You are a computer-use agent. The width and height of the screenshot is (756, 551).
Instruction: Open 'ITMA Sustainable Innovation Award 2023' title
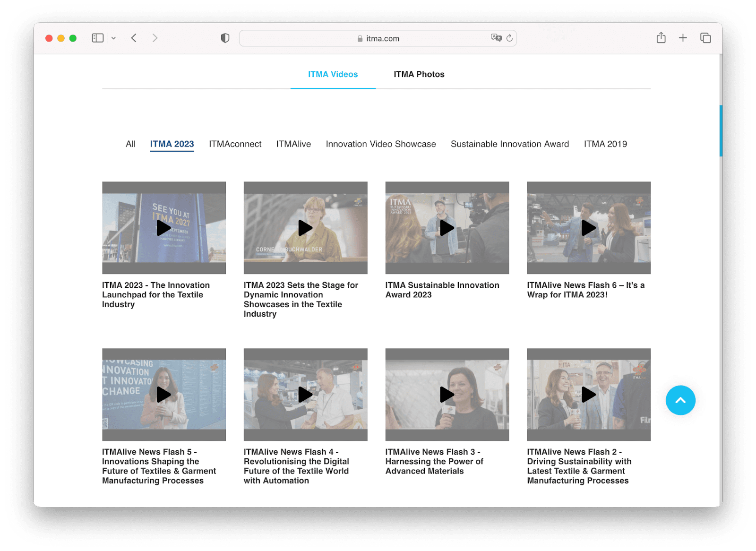(x=442, y=290)
